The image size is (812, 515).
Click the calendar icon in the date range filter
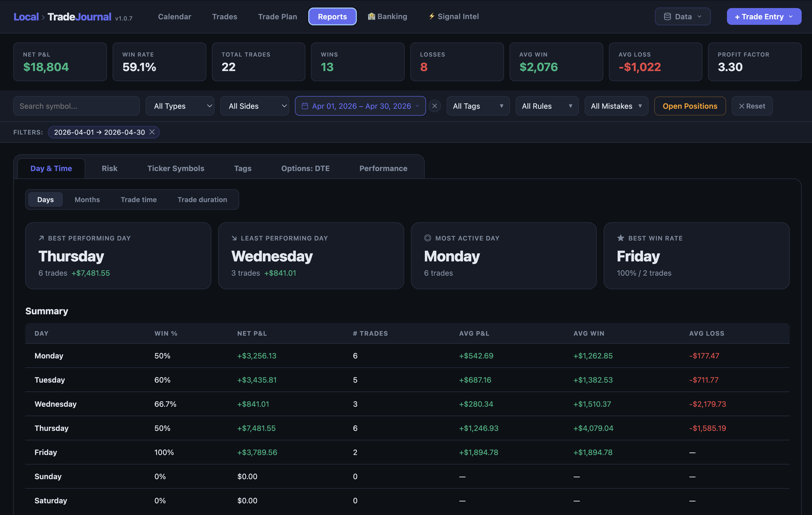tap(305, 106)
